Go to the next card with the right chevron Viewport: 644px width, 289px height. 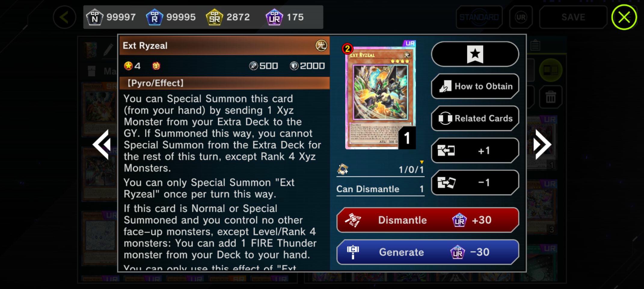pos(542,145)
